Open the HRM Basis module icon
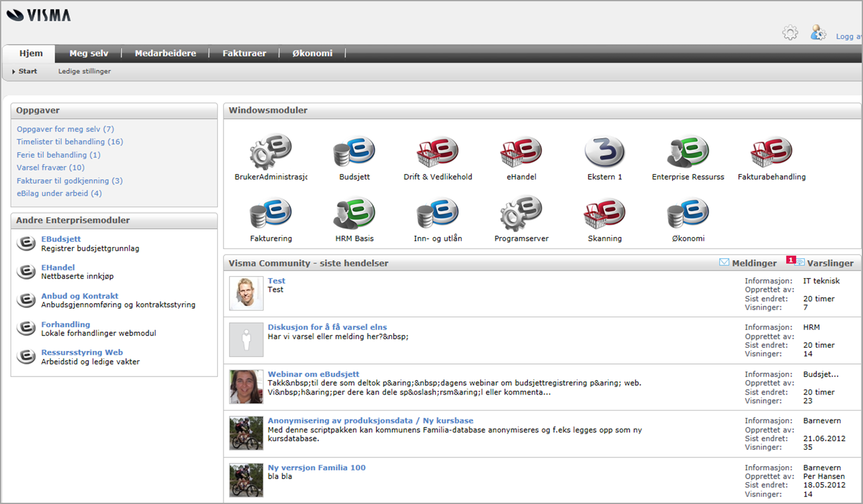This screenshot has height=504, width=863. pos(354,213)
